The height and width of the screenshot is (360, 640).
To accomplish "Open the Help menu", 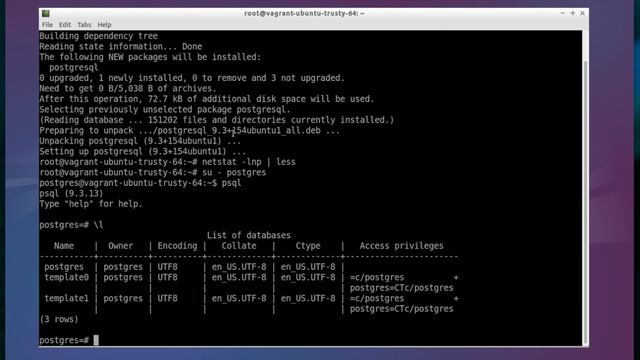I will [104, 24].
